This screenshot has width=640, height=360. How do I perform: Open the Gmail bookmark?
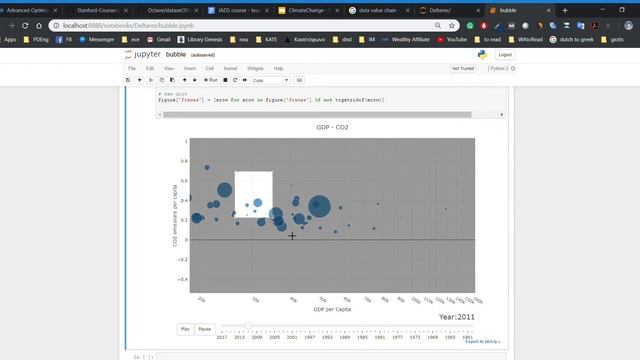coord(158,40)
